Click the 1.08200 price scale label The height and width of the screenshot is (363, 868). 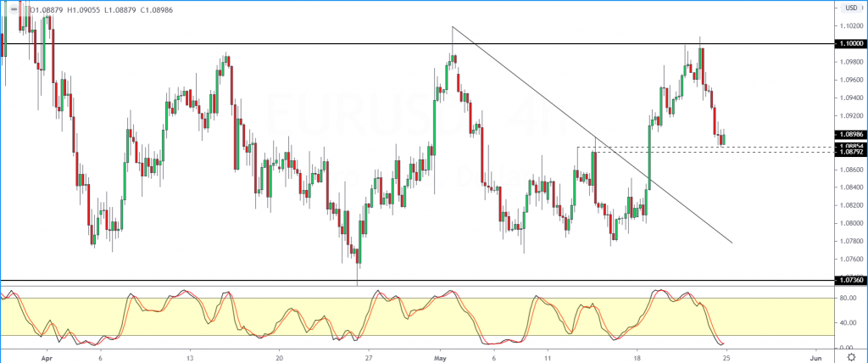click(850, 205)
